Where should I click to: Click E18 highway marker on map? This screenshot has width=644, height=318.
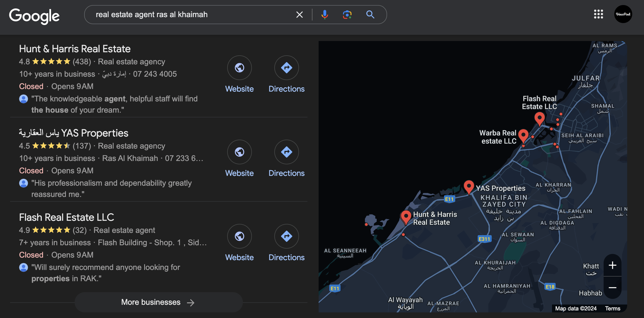[x=550, y=287]
